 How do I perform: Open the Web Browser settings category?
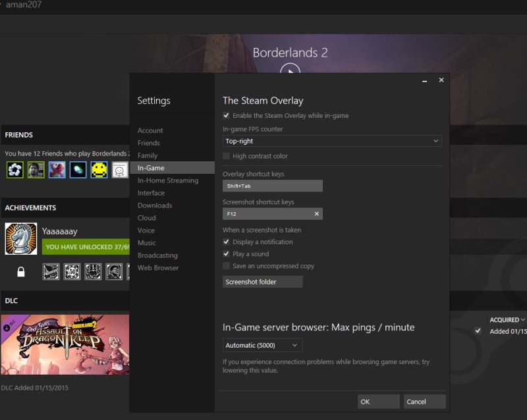158,268
